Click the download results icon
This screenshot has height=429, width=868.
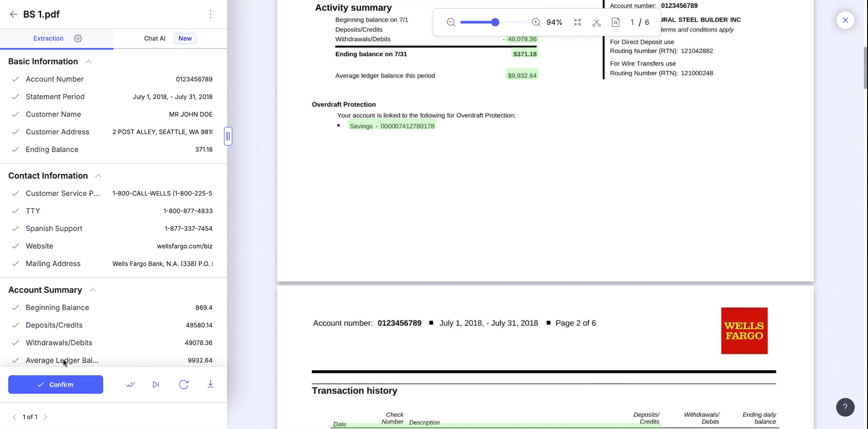pos(210,384)
